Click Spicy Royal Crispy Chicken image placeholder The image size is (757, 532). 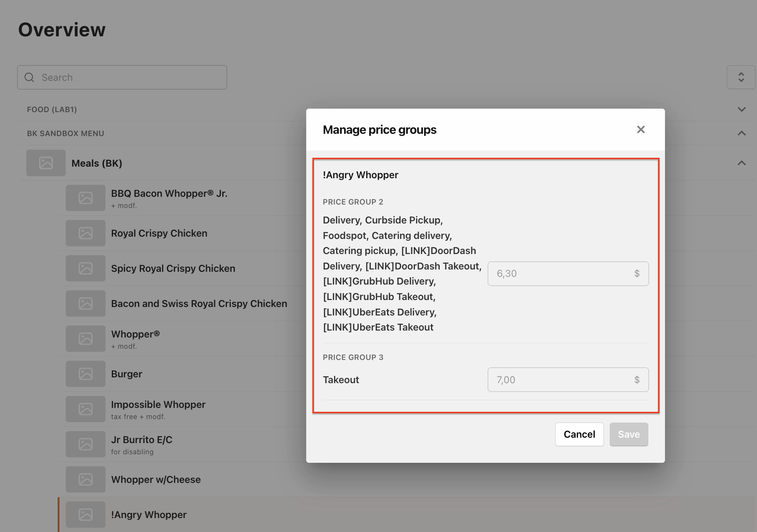[x=85, y=268]
